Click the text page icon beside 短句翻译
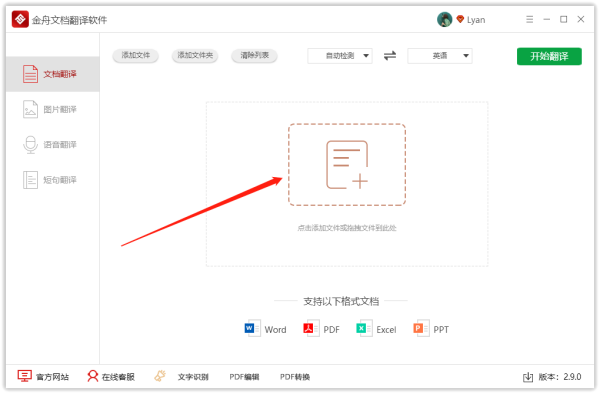 (x=30, y=180)
